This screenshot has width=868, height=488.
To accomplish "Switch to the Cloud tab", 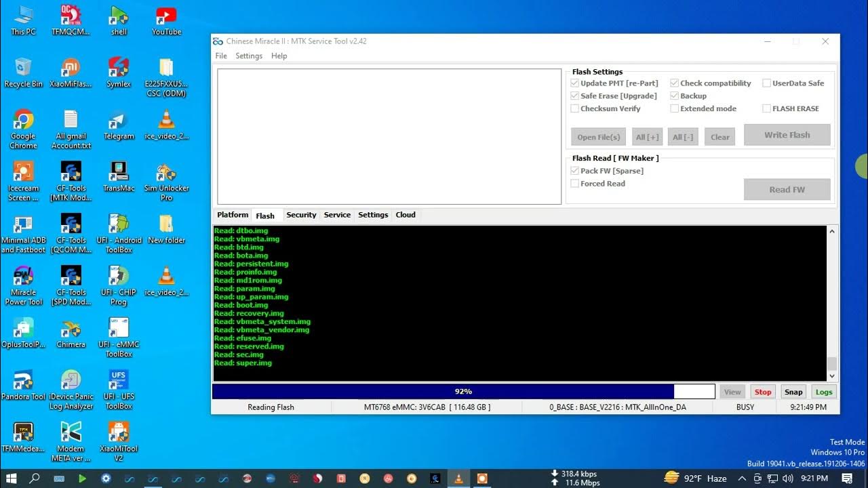I will click(406, 215).
